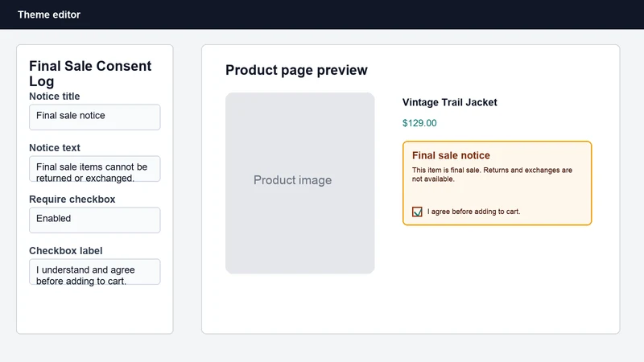Screen dimensions: 644x362
Task: Click the Notice title input field
Action: point(94,117)
